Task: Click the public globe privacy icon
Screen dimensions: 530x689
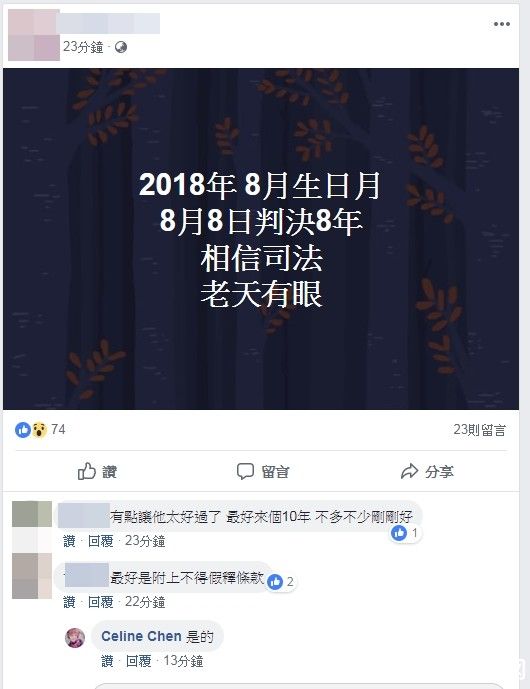Action: click(120, 47)
